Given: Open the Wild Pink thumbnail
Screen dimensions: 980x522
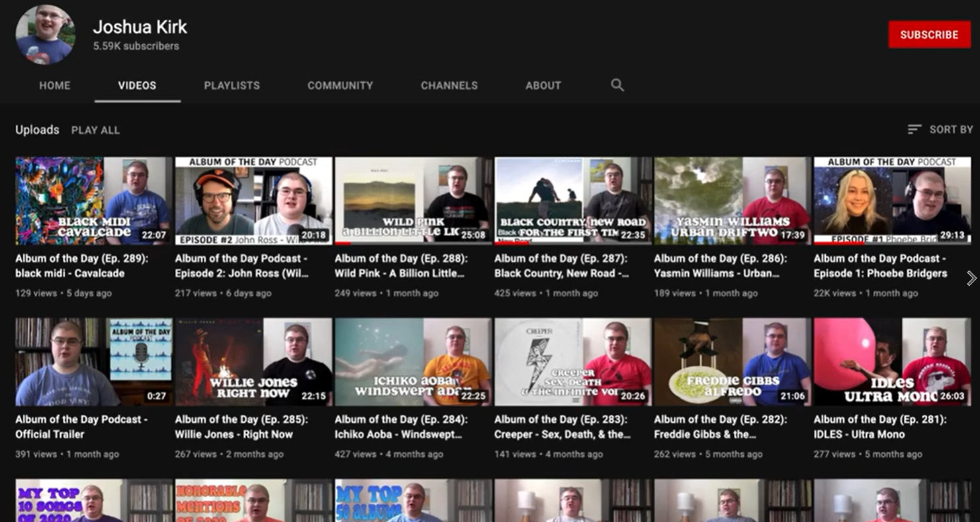Looking at the screenshot, I should pyautogui.click(x=413, y=200).
